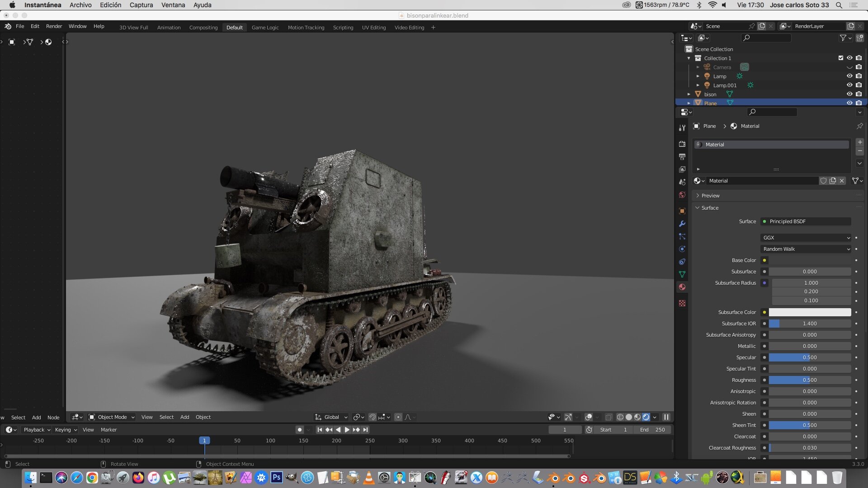Open Global transform orientation dropdown

click(331, 417)
